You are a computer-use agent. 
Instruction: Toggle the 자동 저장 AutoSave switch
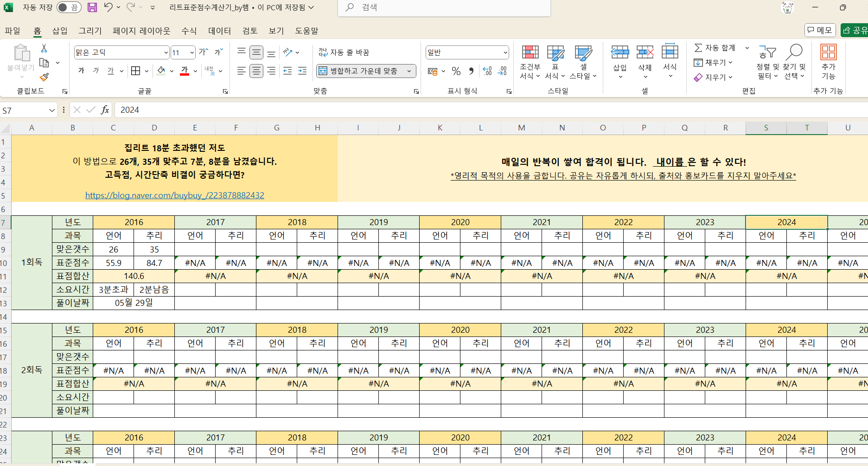(69, 7)
